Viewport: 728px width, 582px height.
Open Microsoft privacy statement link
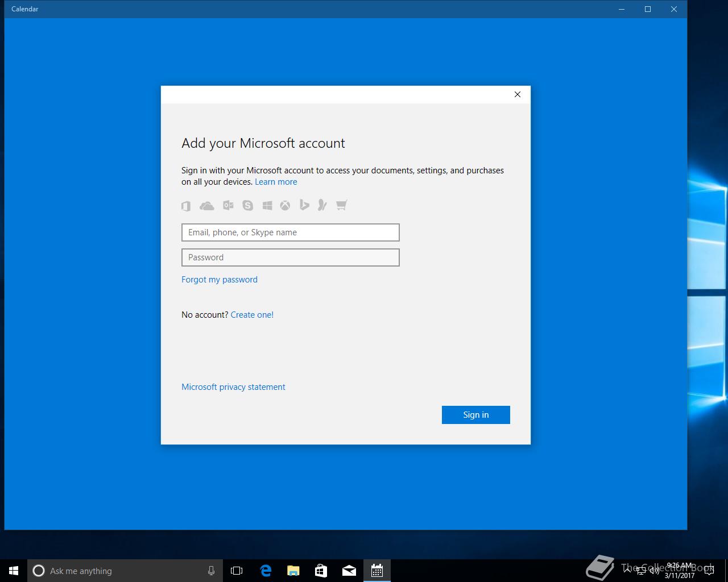point(233,387)
